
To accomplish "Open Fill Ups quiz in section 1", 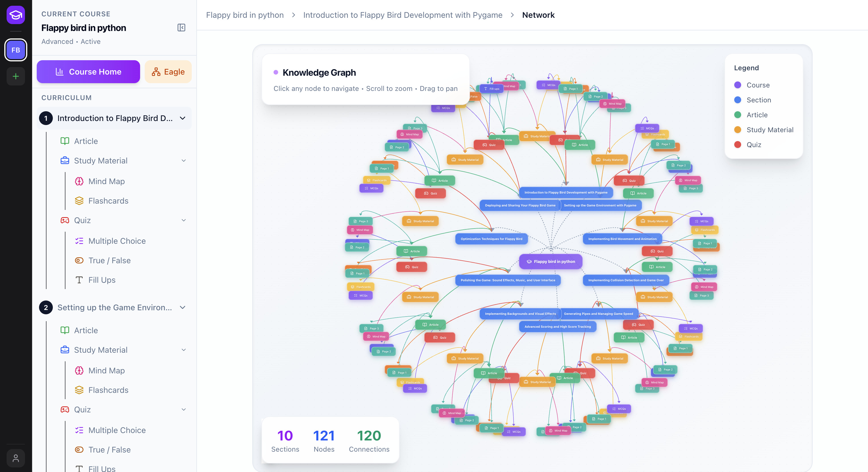I will pyautogui.click(x=101, y=280).
